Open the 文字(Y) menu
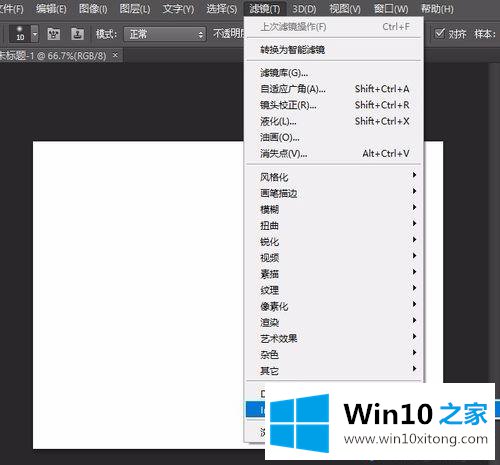Image resolution: width=500 pixels, height=465 pixels. 178,9
